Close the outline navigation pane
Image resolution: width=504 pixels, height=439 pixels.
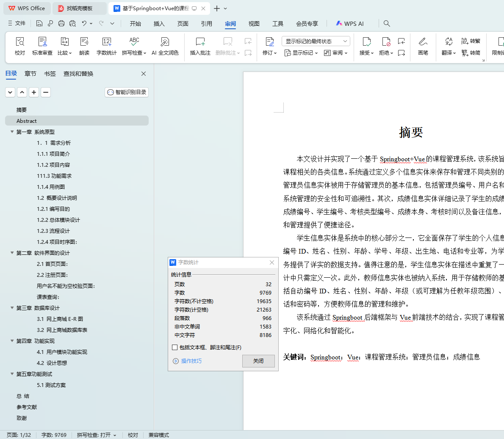(144, 74)
